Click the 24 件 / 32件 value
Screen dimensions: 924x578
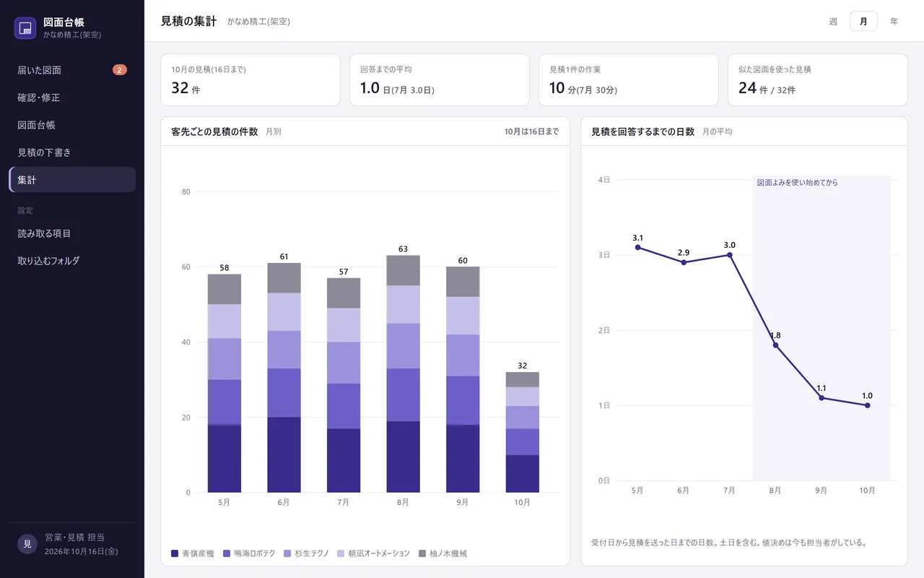tap(767, 88)
